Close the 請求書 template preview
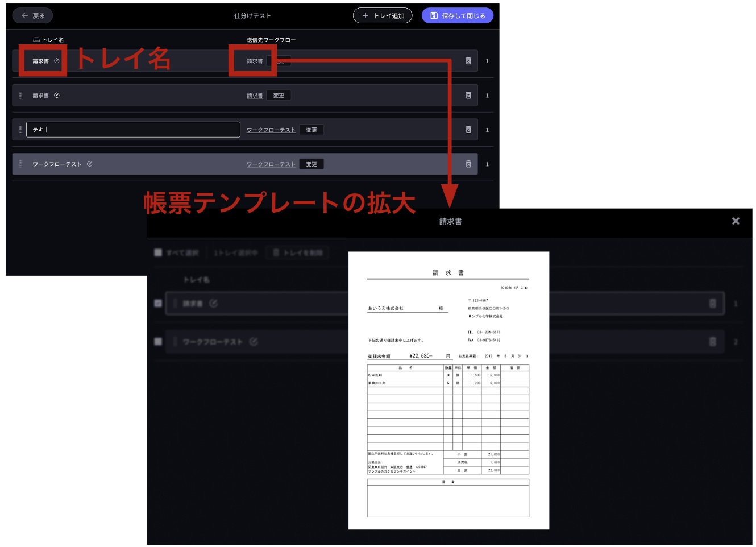This screenshot has height=547, width=756. coord(736,221)
